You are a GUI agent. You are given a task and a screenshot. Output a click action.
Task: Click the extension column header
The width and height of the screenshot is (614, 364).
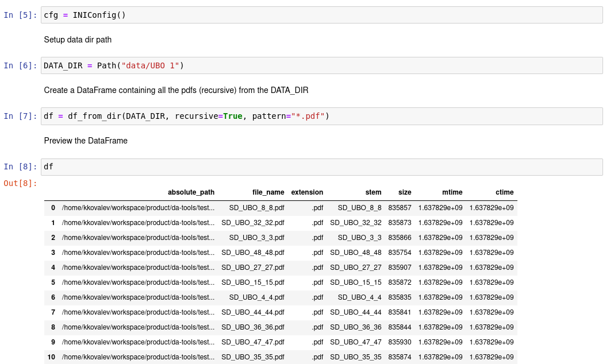307,192
